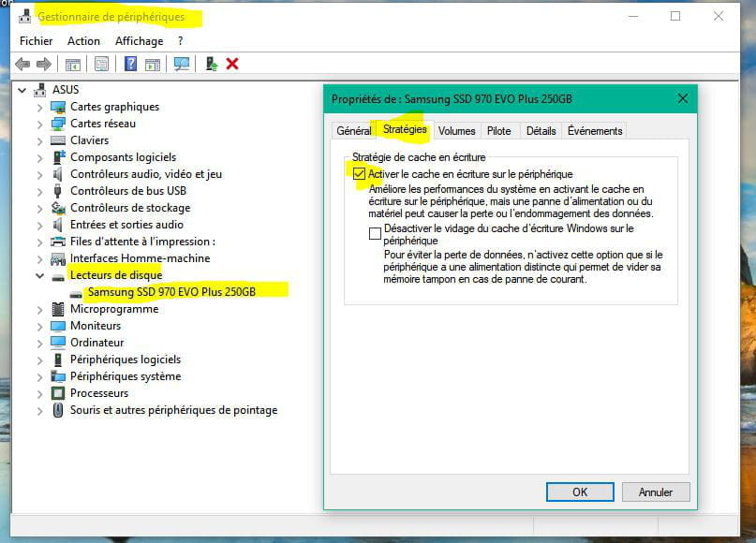Expand the Claviers node

click(x=39, y=141)
